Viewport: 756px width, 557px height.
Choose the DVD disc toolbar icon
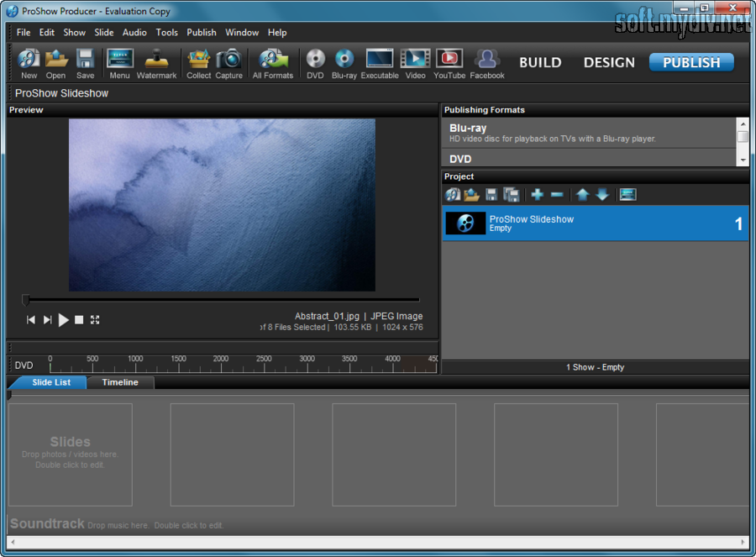(315, 64)
